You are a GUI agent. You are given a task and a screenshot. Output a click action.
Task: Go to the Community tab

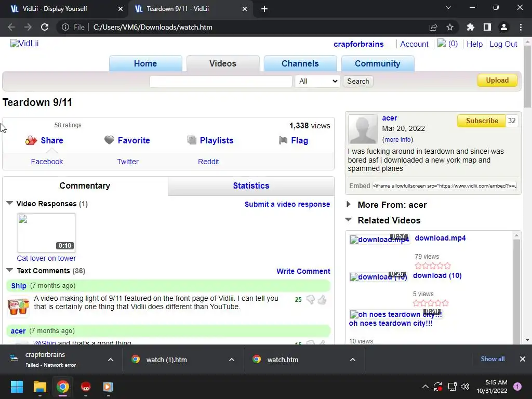[378, 63]
